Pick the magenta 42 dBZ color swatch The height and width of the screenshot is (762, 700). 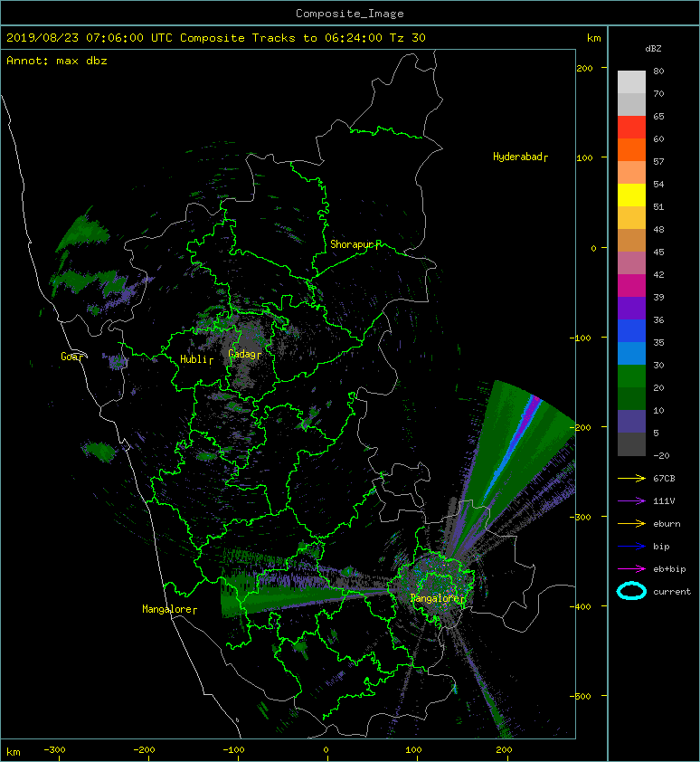click(x=631, y=286)
